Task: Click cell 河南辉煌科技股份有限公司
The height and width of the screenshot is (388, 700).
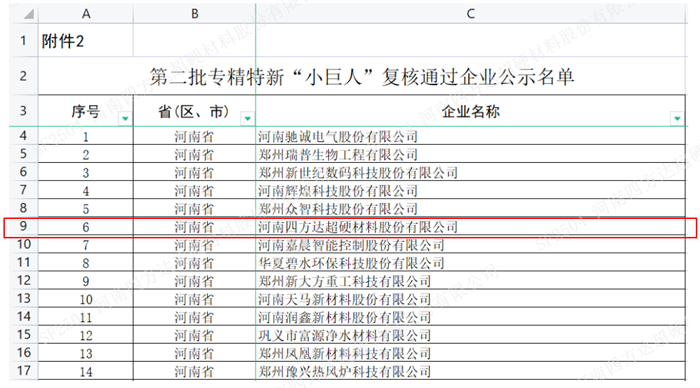Action: click(x=471, y=191)
